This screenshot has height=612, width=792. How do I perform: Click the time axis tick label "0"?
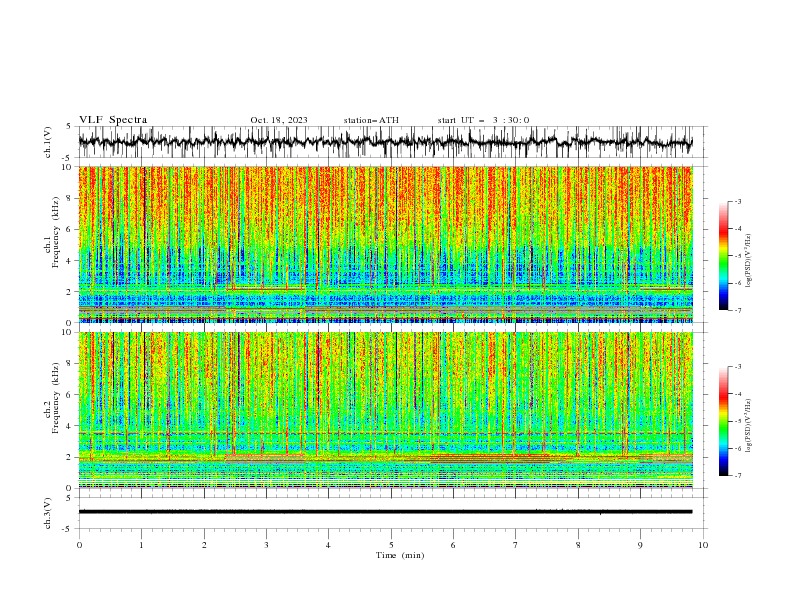point(79,545)
